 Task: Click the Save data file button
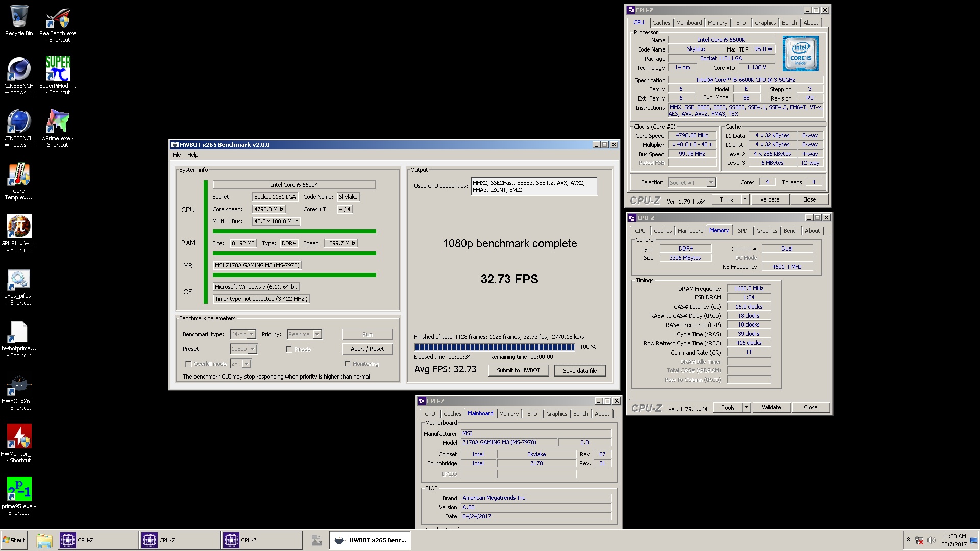(579, 371)
